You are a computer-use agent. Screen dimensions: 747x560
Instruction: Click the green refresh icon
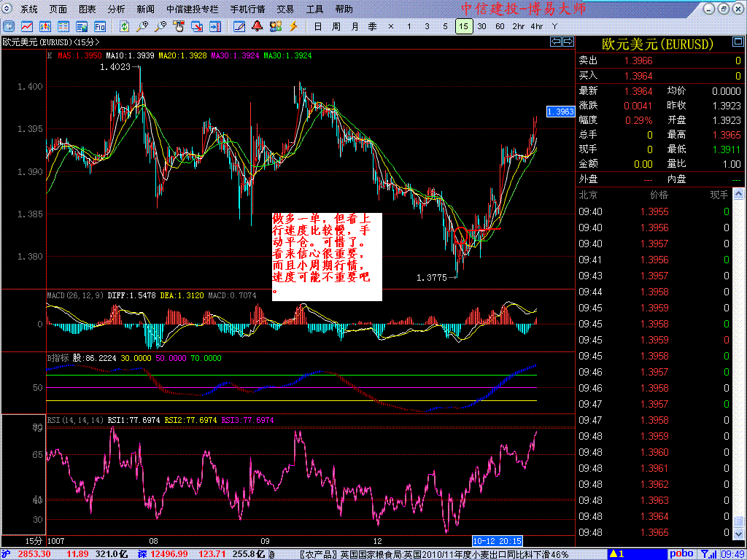point(124,26)
